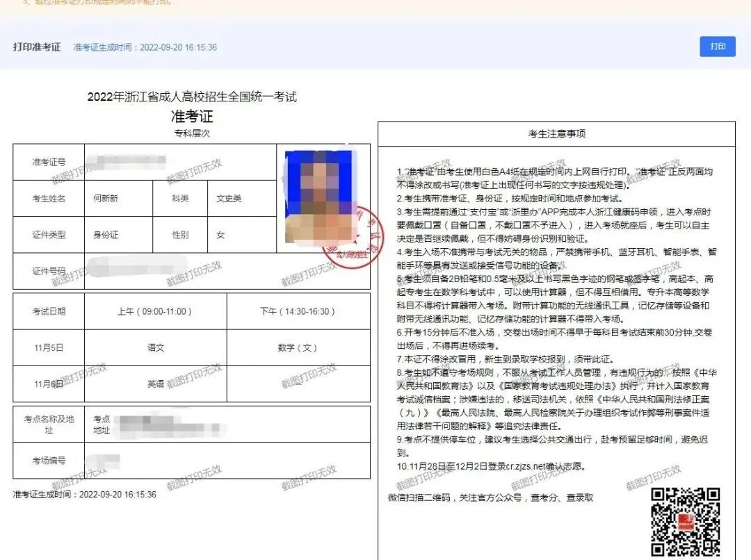The height and width of the screenshot is (560, 751).
Task: Click the 证件类型 label cell
Action: (x=49, y=235)
